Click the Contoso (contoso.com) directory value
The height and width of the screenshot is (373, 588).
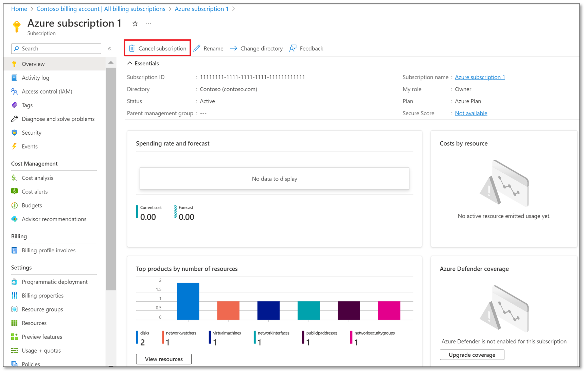tap(228, 89)
